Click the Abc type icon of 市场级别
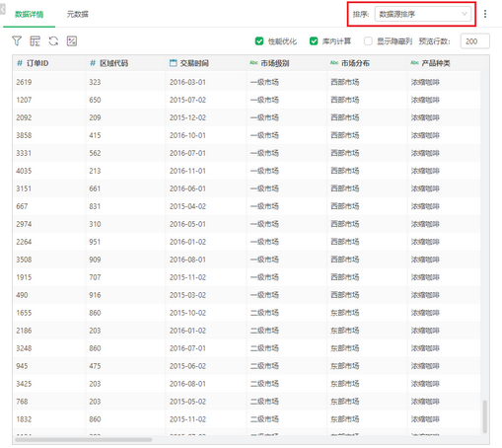This screenshot has height=448, width=502. click(253, 62)
